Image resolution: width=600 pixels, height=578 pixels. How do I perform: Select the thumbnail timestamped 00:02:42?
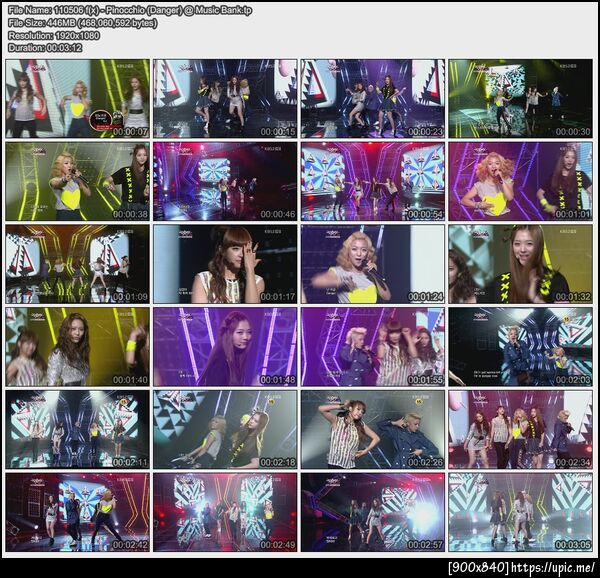pos(78,513)
